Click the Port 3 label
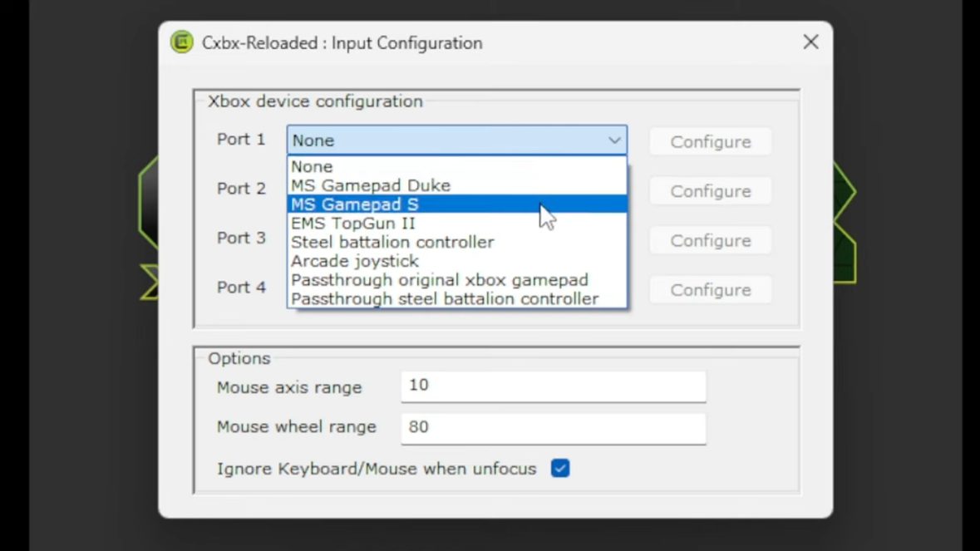The image size is (980, 551). tap(241, 238)
